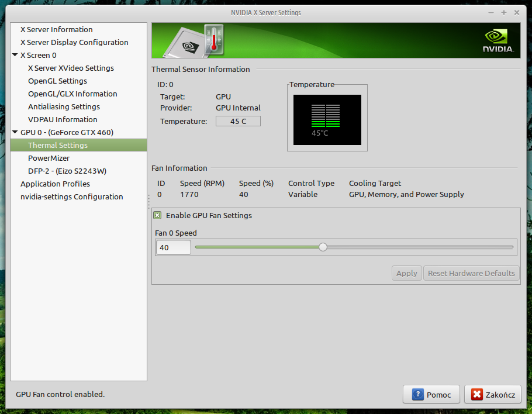
Task: Click the window title NVIDIA X Server Settings
Action: point(266,12)
